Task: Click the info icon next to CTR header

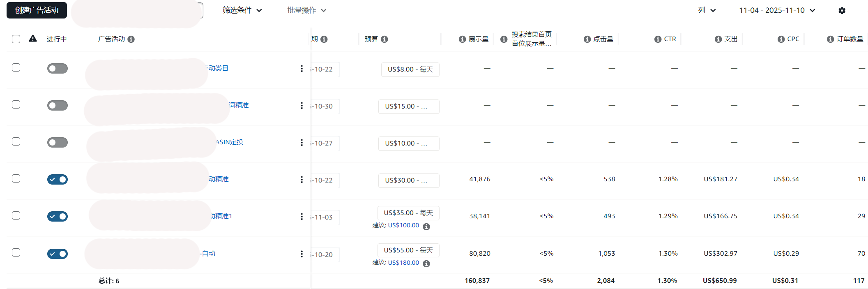Action: coord(658,39)
